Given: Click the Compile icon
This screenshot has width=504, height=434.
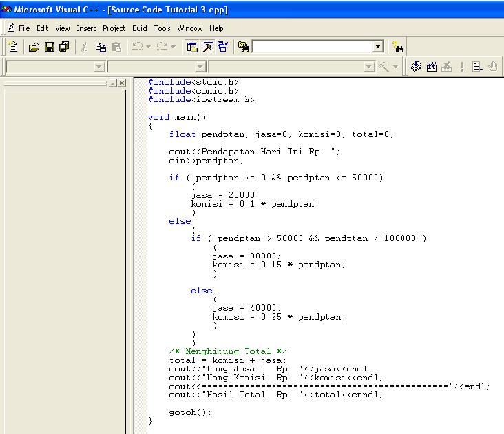Looking at the screenshot, I should 416,67.
